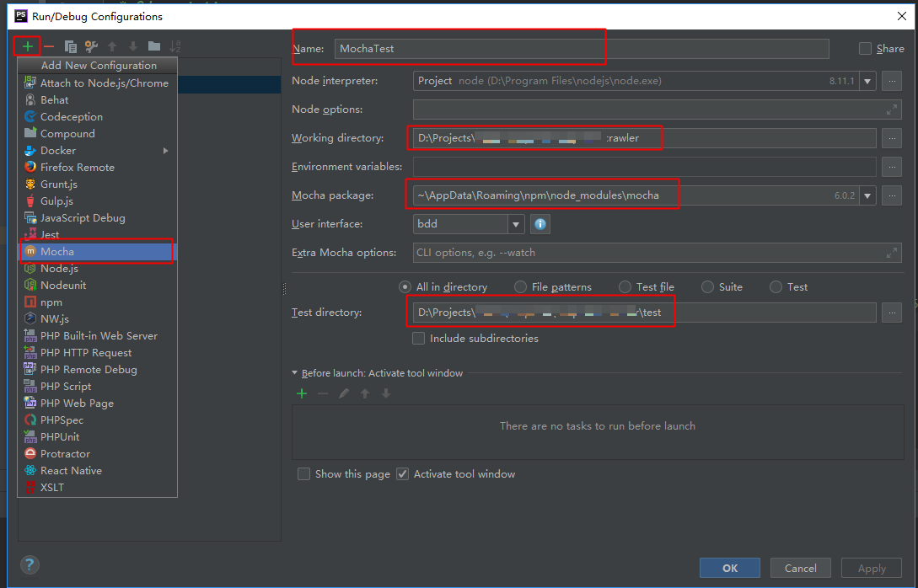Viewport: 918px width, 588px height.
Task: Collapse the Before launch section
Action: pyautogui.click(x=294, y=373)
